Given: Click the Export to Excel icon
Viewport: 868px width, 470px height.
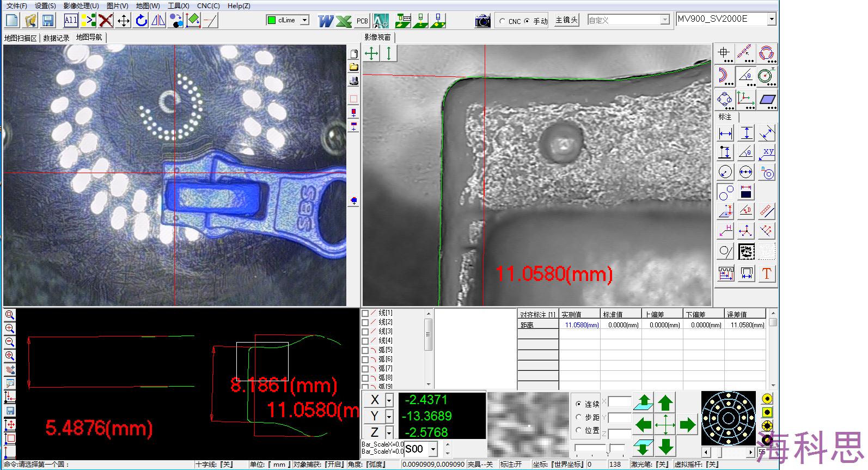Looking at the screenshot, I should pyautogui.click(x=344, y=21).
